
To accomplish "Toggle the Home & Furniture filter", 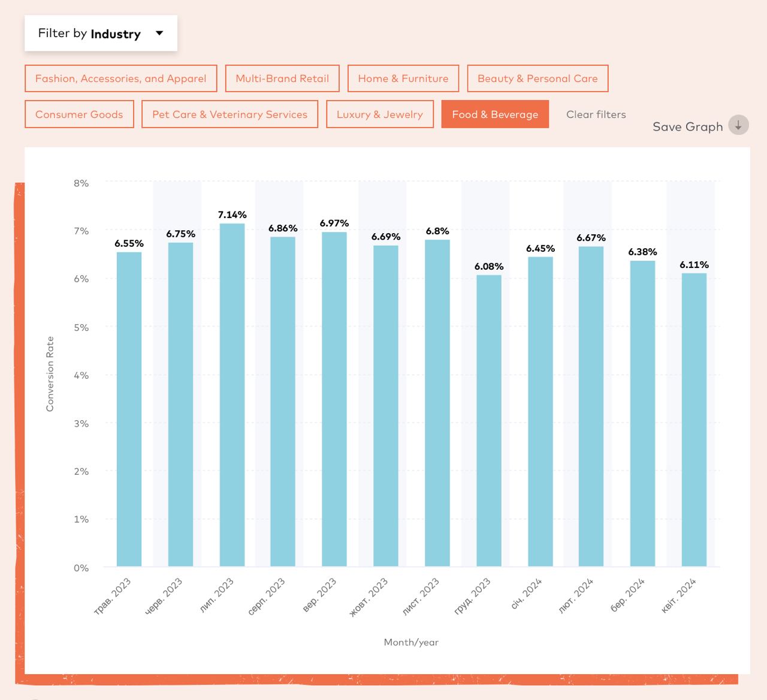I will point(403,79).
